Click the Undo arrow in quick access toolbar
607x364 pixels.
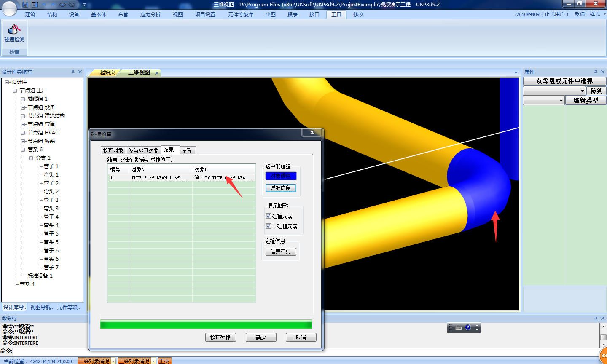(44, 5)
